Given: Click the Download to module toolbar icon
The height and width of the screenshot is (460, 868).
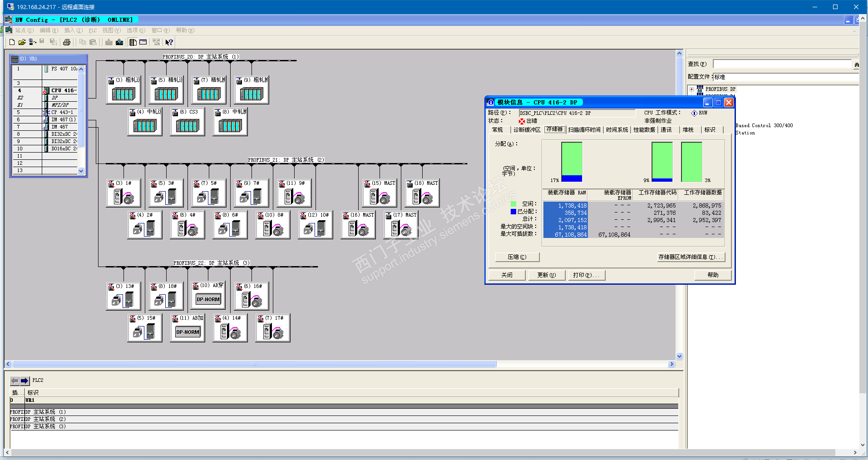Looking at the screenshot, I should coord(109,42).
